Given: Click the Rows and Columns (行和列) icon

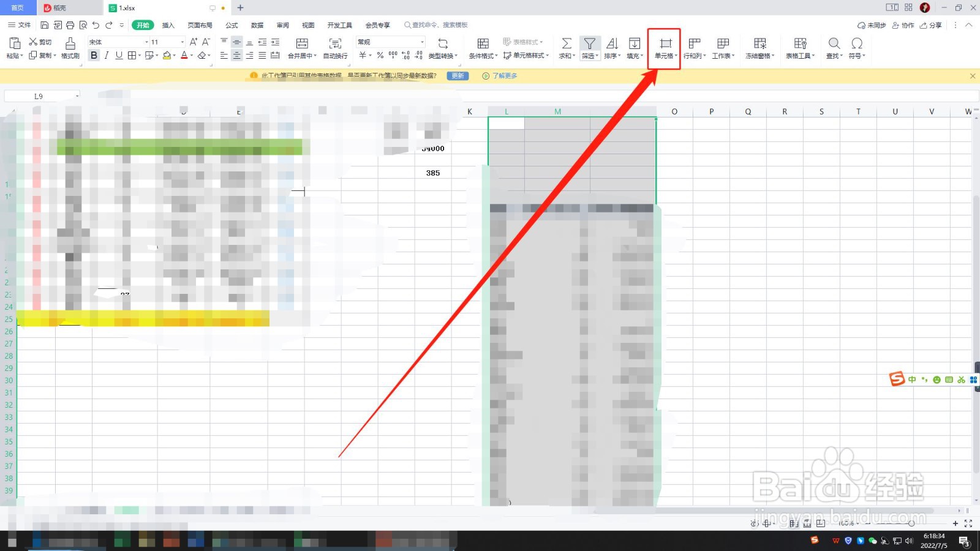Looking at the screenshot, I should tap(694, 43).
